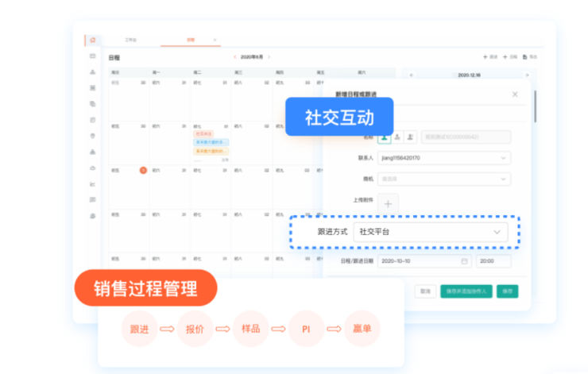Click the home icon in left sidebar
Screen dimensions: 588x374
coord(93,40)
